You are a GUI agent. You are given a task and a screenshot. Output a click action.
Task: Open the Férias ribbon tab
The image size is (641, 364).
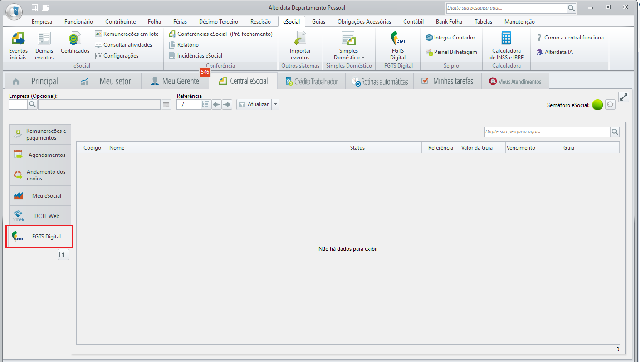(x=180, y=22)
